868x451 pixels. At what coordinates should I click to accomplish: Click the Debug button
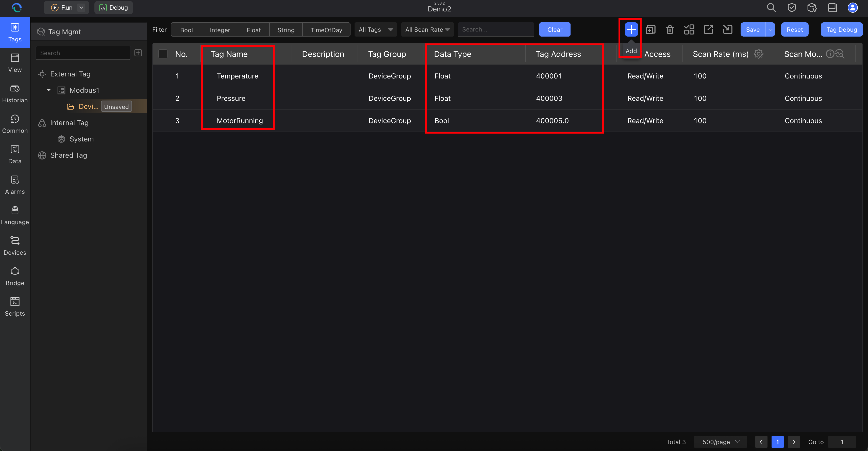113,8
